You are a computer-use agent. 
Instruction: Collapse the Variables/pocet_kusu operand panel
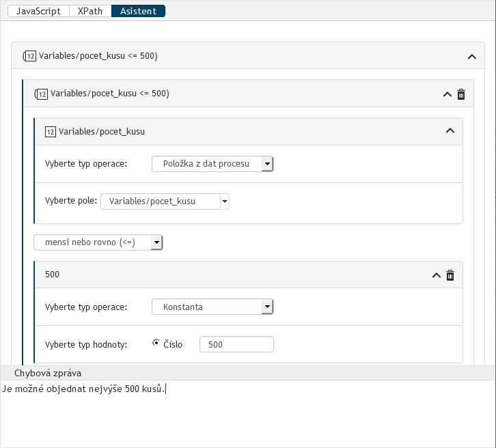pyautogui.click(x=450, y=130)
